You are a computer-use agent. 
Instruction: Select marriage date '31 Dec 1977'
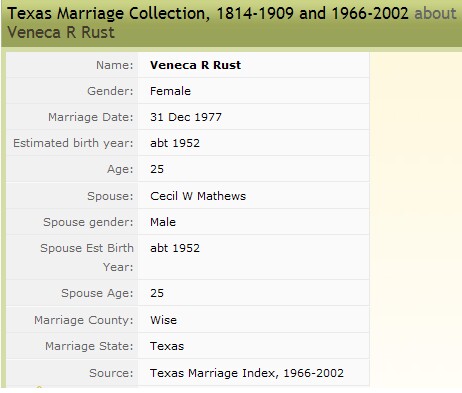pyautogui.click(x=186, y=117)
